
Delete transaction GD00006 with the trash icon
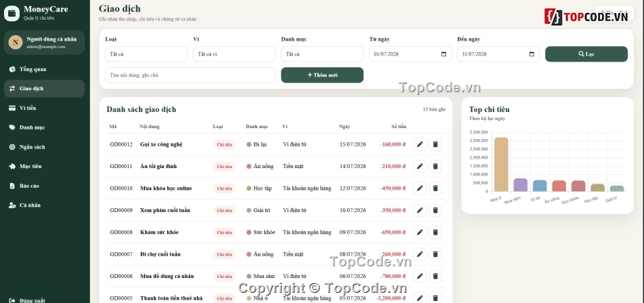tap(435, 277)
